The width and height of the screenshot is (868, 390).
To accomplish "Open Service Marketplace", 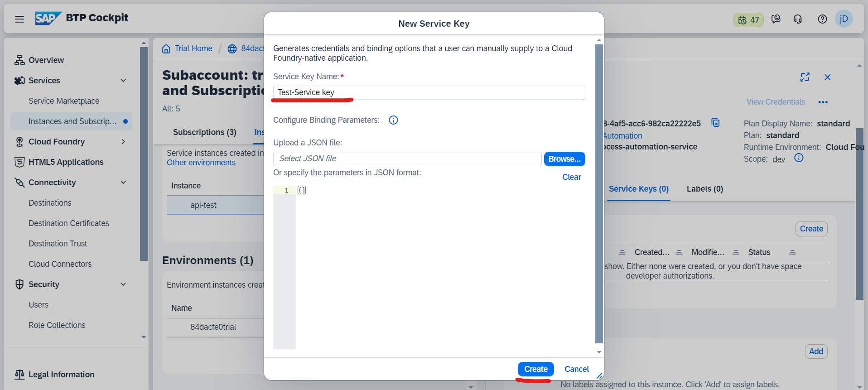I will click(x=64, y=101).
